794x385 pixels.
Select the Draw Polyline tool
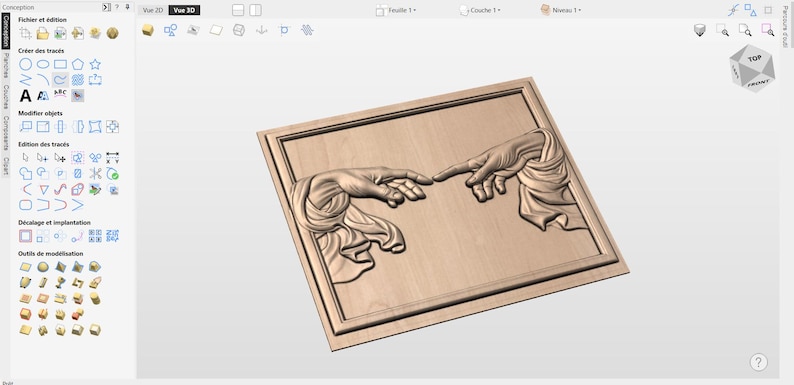tap(25, 80)
